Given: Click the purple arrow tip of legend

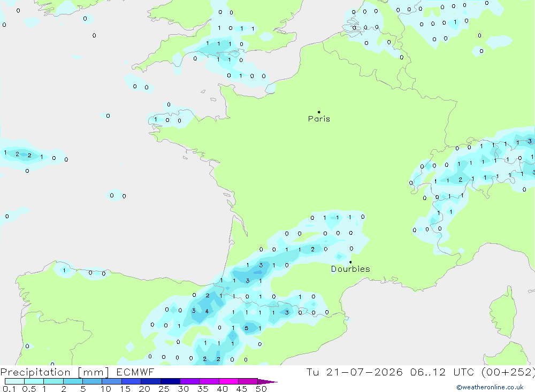Looking at the screenshot, I should coord(267,382).
